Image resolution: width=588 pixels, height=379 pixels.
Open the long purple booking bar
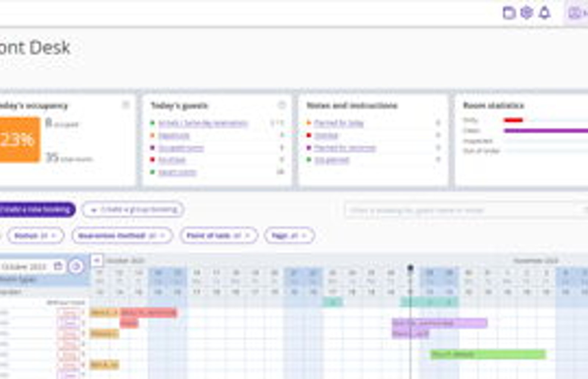[x=440, y=323]
